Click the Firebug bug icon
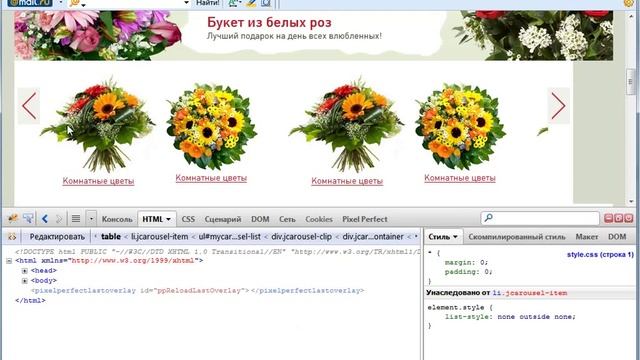 13,219
